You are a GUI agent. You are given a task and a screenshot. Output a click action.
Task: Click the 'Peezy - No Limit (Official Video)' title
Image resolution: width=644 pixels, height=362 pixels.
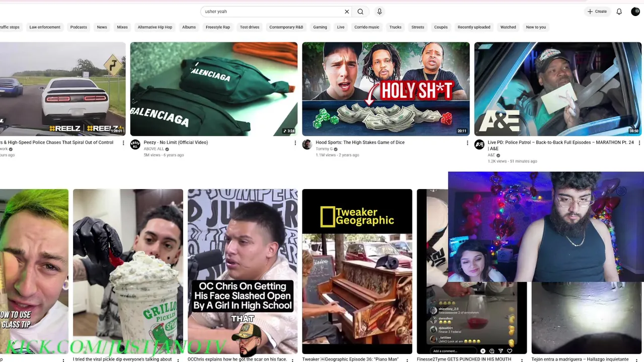[176, 143]
